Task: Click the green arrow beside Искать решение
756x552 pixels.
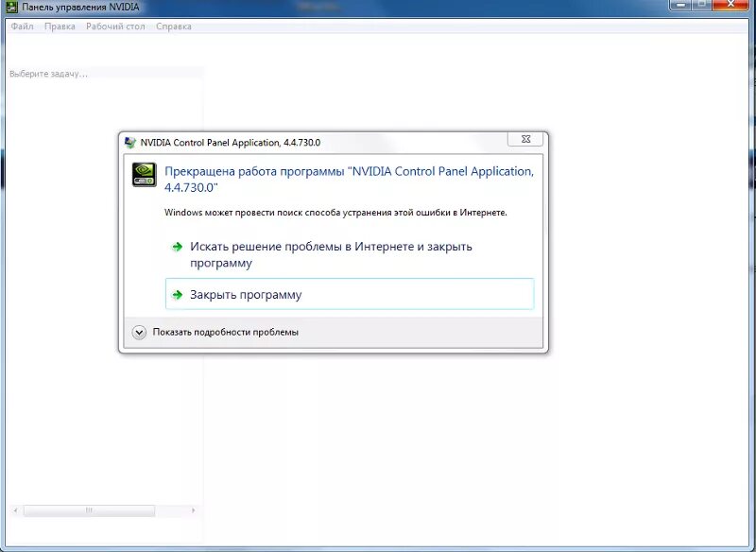Action: point(178,247)
